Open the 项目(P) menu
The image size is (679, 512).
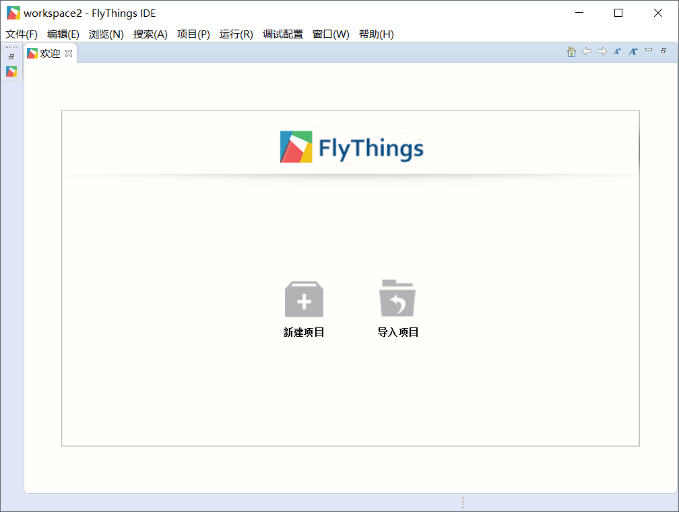coord(194,34)
